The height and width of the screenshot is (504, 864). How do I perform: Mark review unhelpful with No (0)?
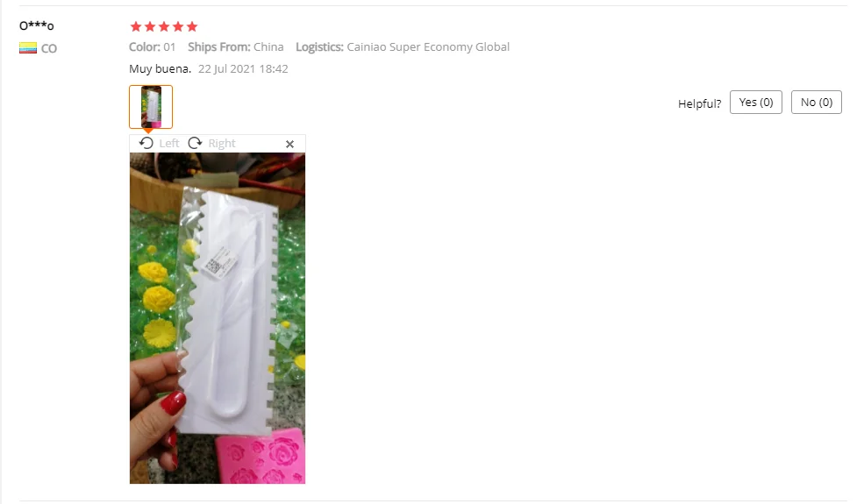click(816, 103)
